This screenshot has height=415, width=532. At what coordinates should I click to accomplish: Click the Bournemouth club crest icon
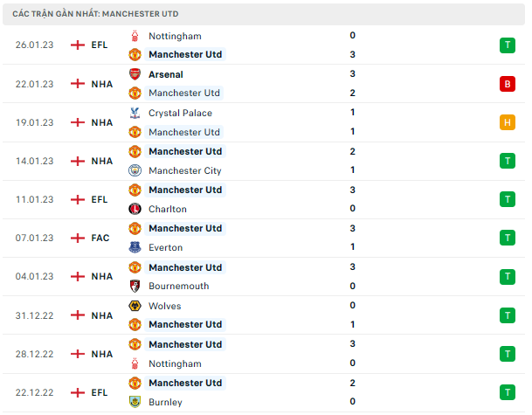[x=135, y=286]
